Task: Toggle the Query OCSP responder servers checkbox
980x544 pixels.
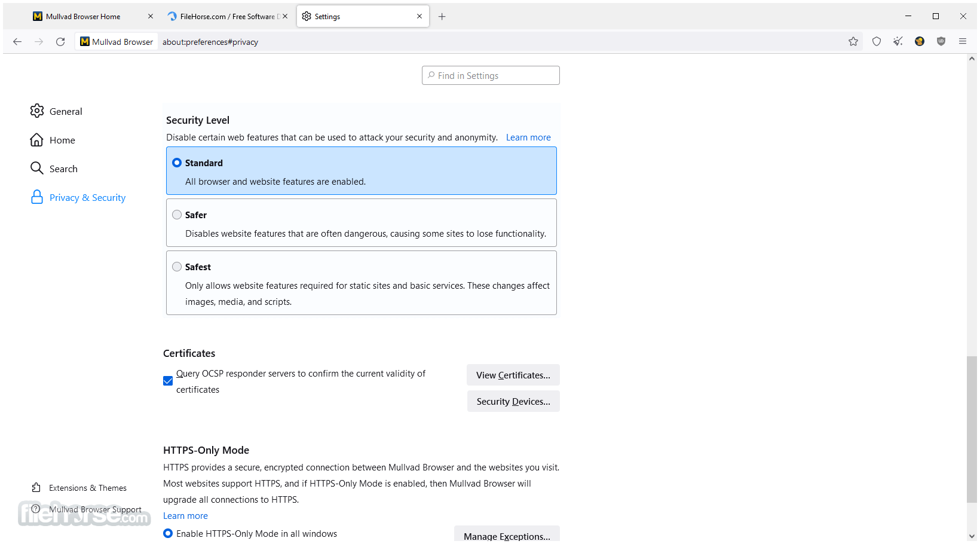Action: pos(168,381)
